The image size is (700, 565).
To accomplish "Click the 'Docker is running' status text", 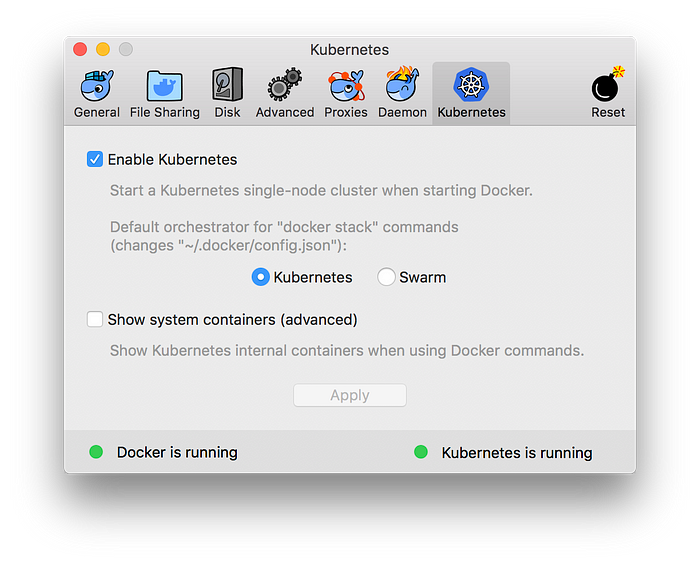I will point(177,452).
